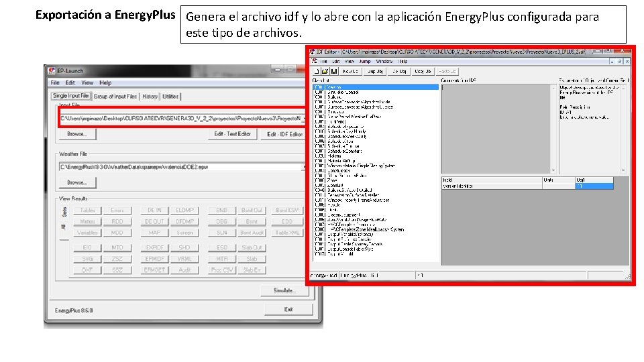Open the Help menu in IDF Editor
The height and width of the screenshot is (362, 644).
(403, 61)
